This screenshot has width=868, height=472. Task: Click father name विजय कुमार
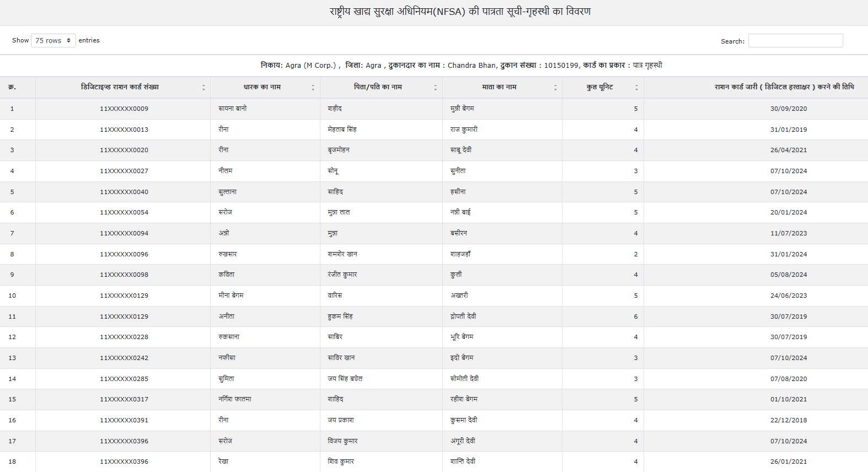[342, 441]
